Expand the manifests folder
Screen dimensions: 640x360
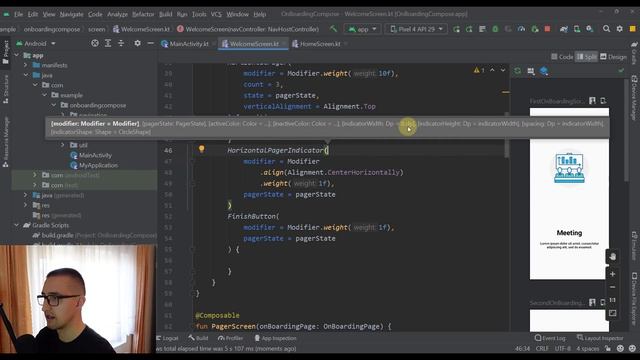26,65
